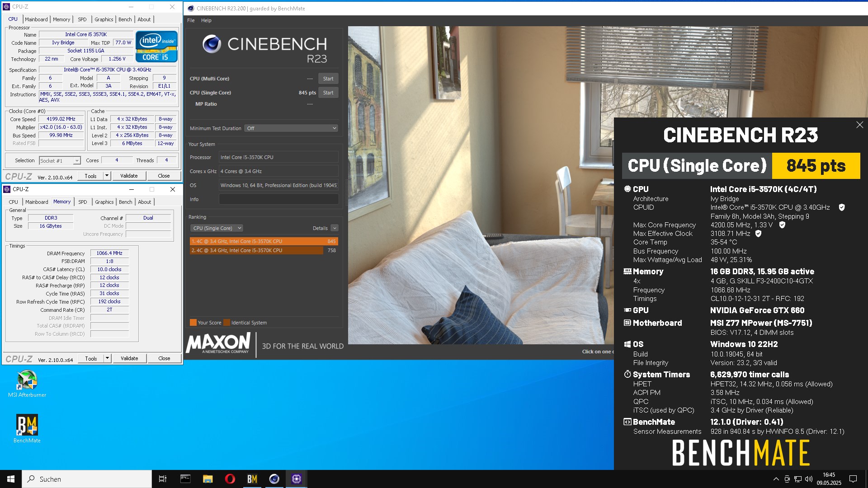
Task: Open the File menu in Cinebench
Action: [x=191, y=20]
